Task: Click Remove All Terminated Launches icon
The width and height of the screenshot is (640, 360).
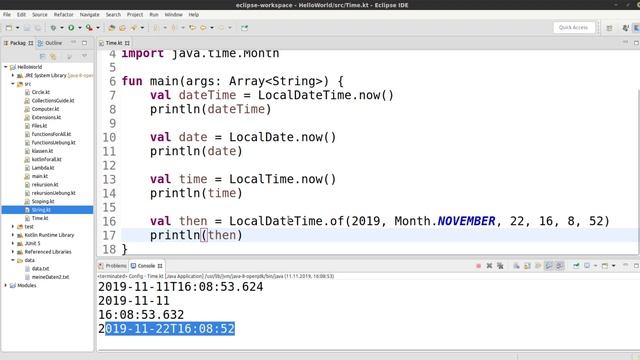Action: pyautogui.click(x=500, y=266)
